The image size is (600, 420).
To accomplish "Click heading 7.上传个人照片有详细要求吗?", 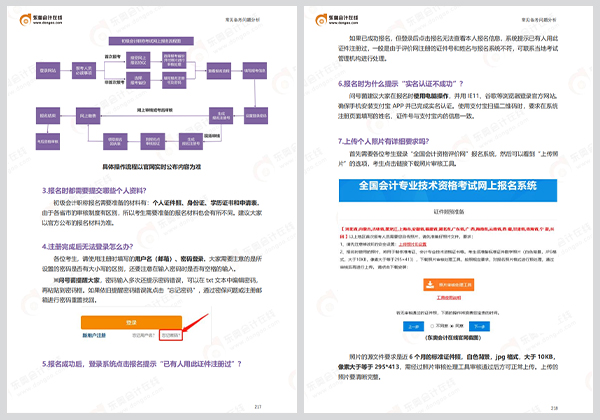I will click(x=383, y=141).
